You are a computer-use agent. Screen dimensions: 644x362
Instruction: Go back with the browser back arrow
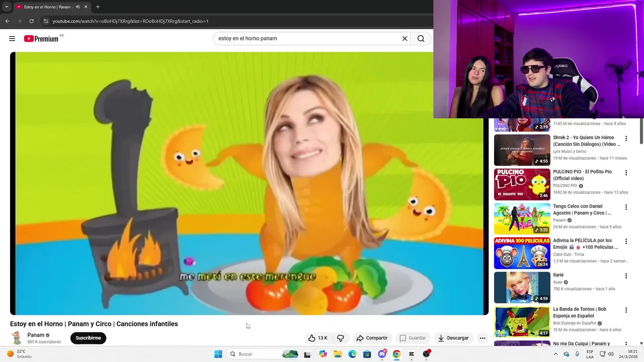pos(7,21)
